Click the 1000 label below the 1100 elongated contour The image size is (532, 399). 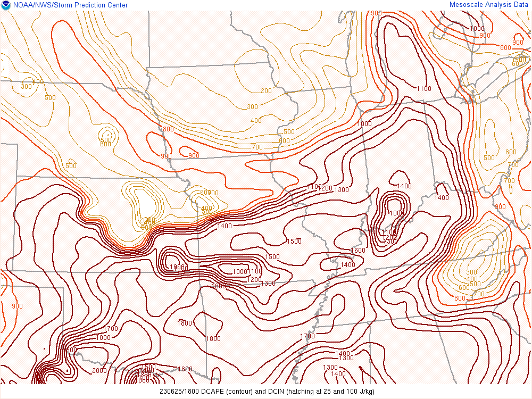pyautogui.click(x=364, y=124)
